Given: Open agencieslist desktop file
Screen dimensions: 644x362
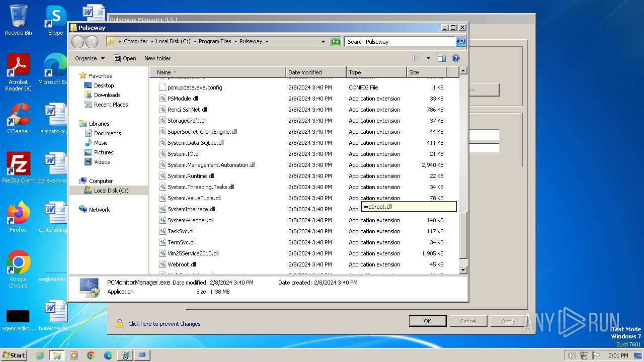Looking at the screenshot, I should tap(18, 319).
